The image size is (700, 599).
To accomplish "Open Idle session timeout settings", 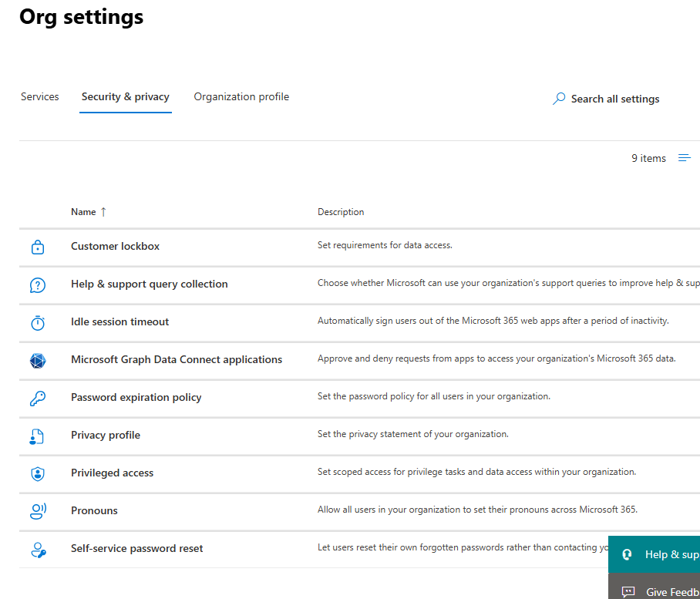I will tap(119, 322).
